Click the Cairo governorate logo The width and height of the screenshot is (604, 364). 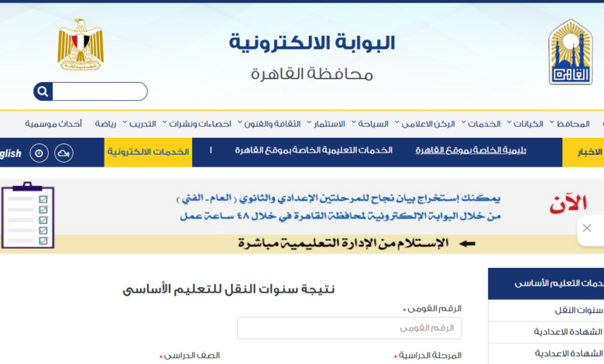571,52
